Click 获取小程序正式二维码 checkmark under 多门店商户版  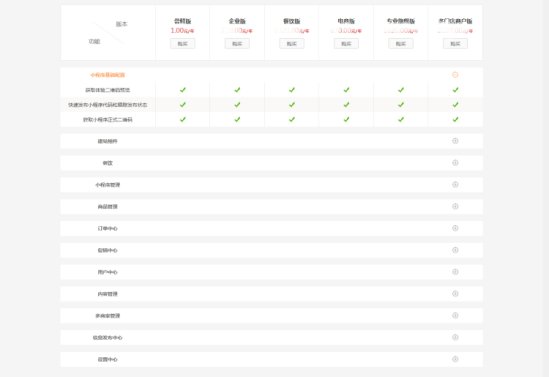(455, 119)
